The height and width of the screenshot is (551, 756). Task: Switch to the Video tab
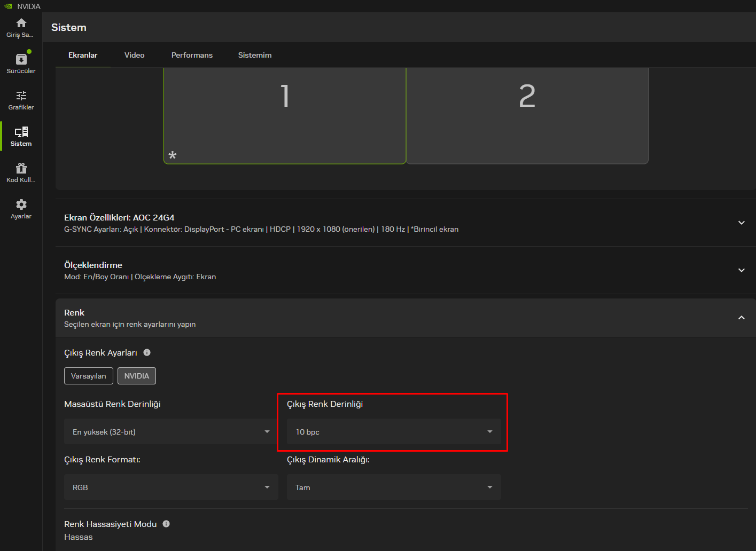pos(135,55)
